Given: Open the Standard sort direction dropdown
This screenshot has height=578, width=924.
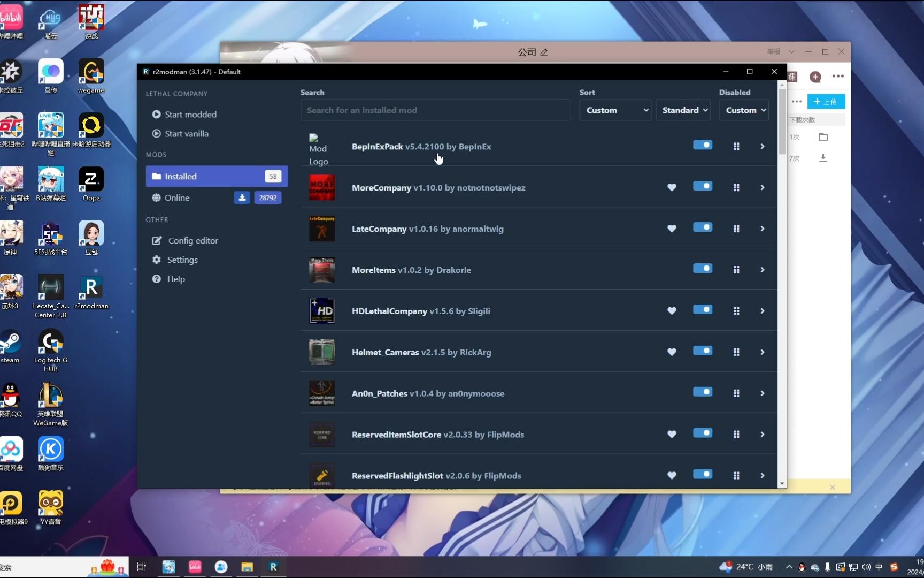Looking at the screenshot, I should click(x=683, y=110).
